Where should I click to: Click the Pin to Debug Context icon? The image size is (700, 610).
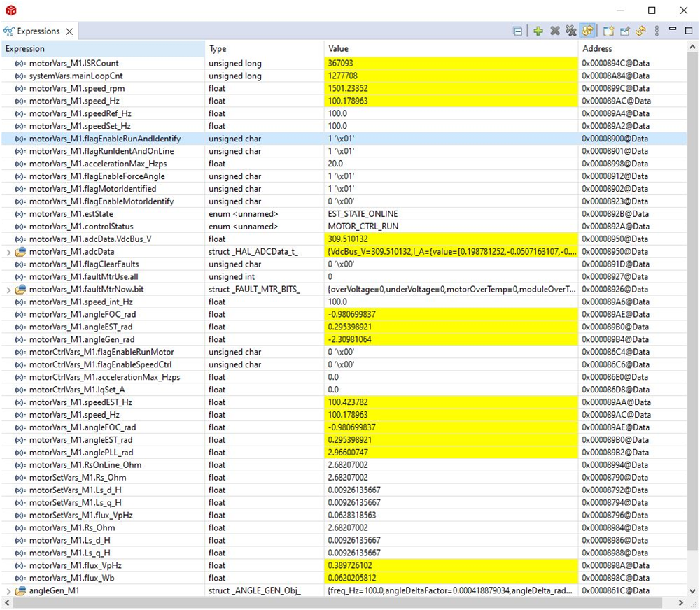coord(624,31)
